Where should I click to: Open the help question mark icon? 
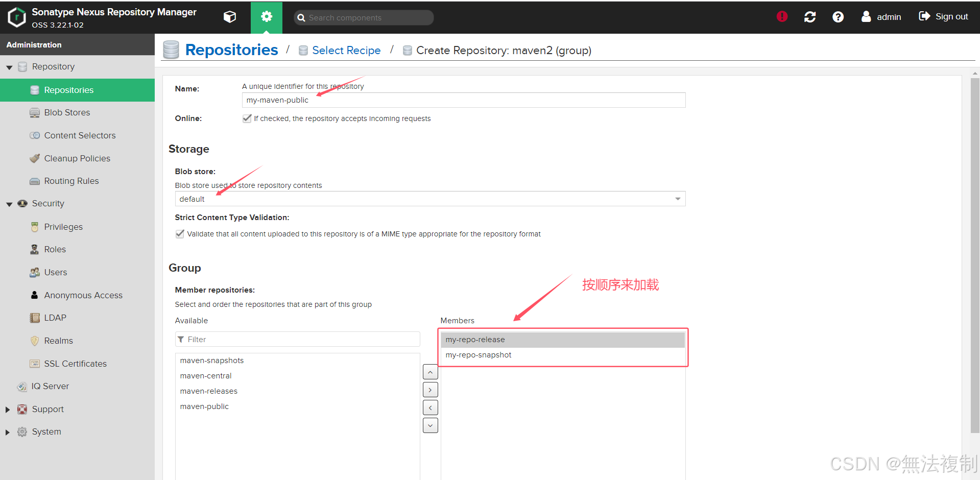pos(838,17)
